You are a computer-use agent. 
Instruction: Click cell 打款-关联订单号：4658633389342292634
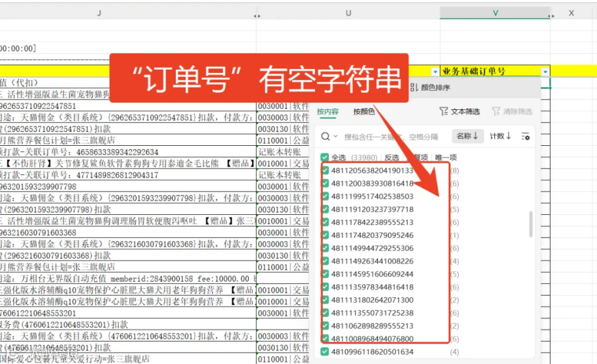[128, 152]
